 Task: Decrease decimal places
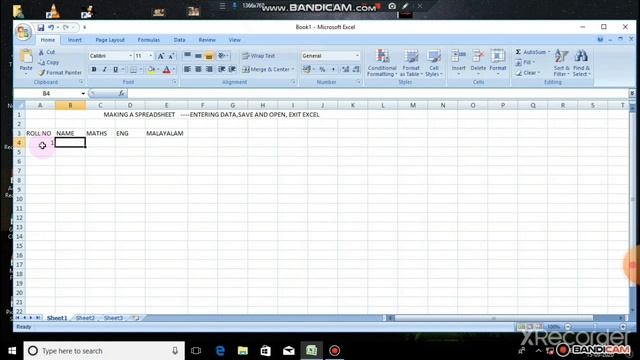pos(356,69)
